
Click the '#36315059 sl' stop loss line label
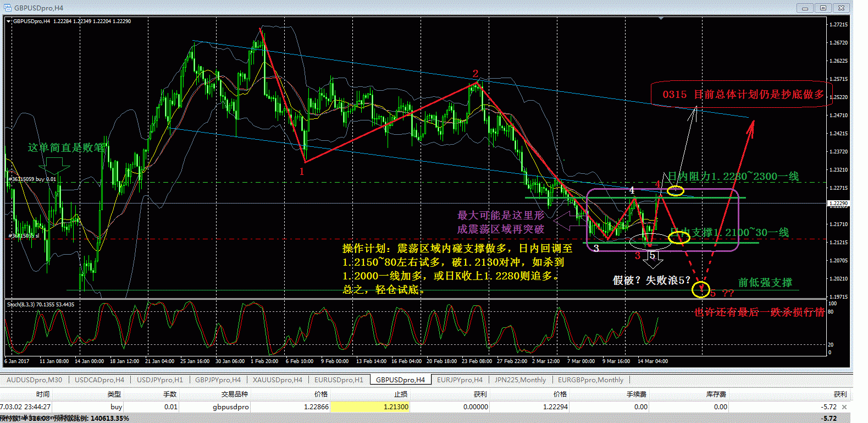(24, 236)
